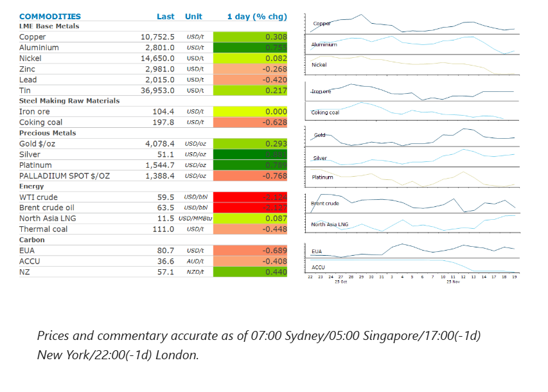Click the Aluminium row name
Image resolution: width=548 pixels, height=392 pixels.
tap(39, 48)
